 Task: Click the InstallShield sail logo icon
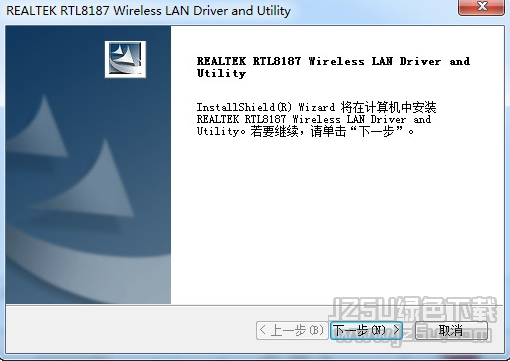125,59
